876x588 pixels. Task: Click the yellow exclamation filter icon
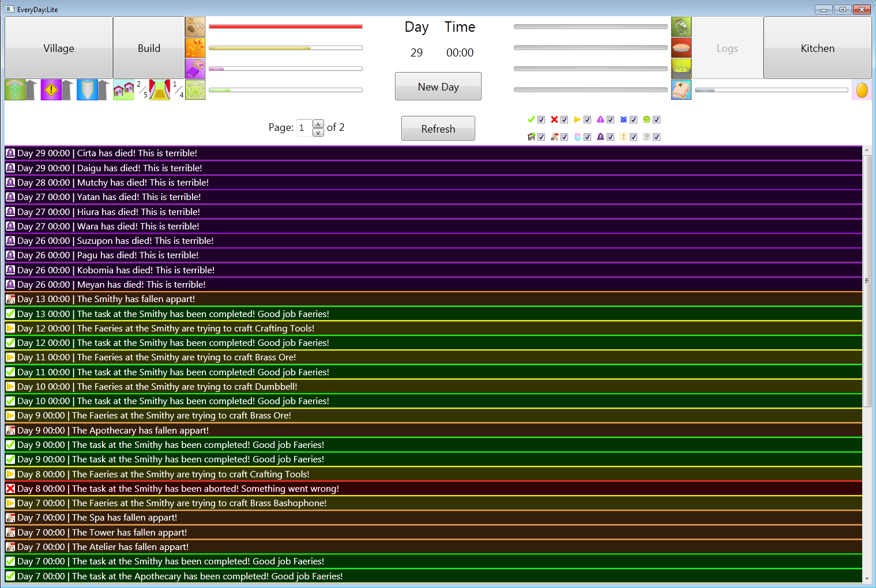tap(623, 137)
